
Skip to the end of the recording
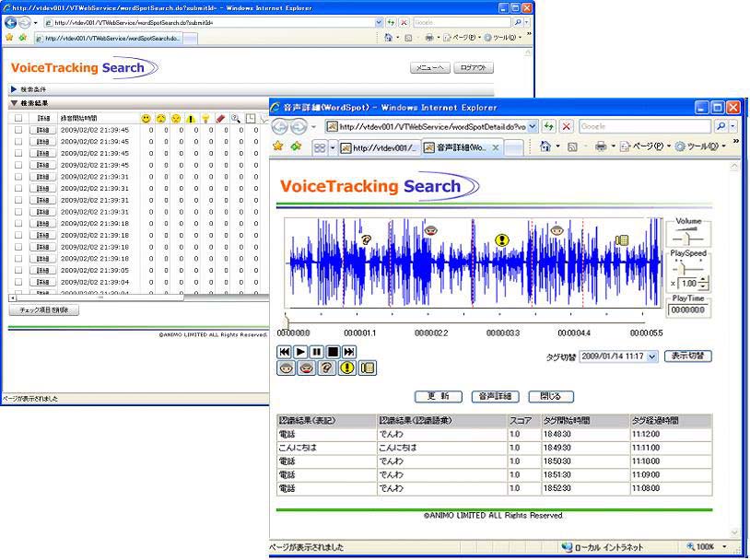tap(348, 352)
